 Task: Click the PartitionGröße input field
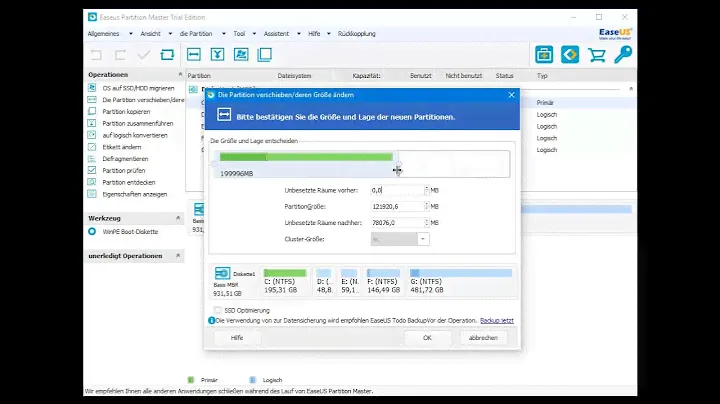click(x=396, y=207)
